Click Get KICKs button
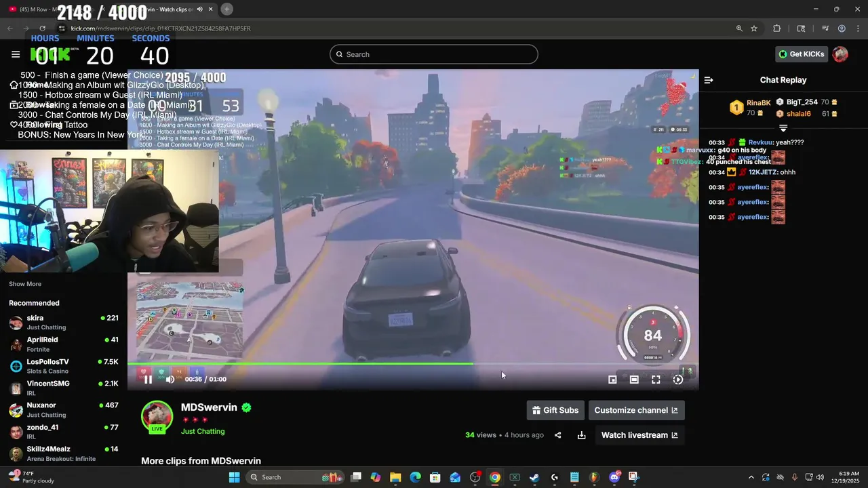Screen dimensions: 868x488 [802, 54]
